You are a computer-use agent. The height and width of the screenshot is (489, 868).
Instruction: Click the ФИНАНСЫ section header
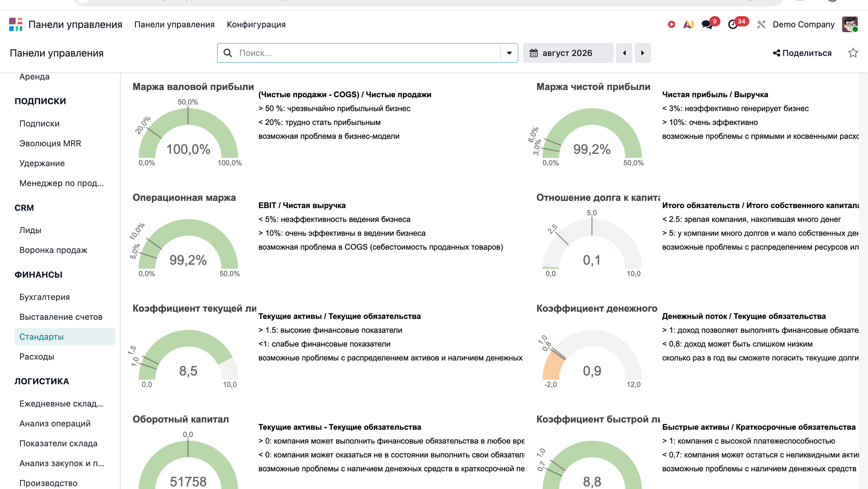tap(38, 275)
